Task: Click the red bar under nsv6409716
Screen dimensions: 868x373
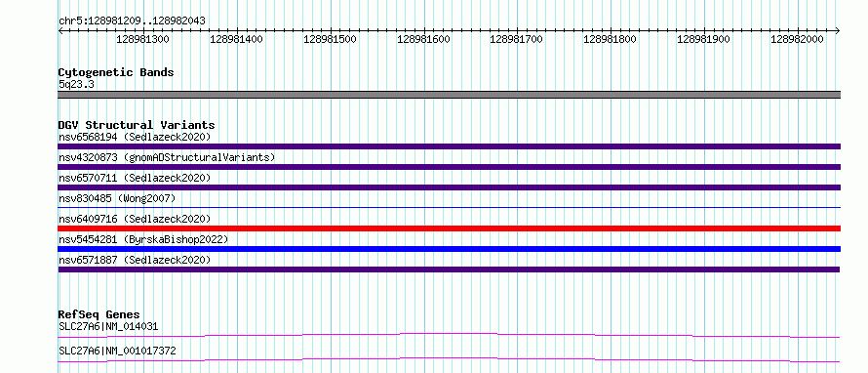Action: (x=450, y=228)
